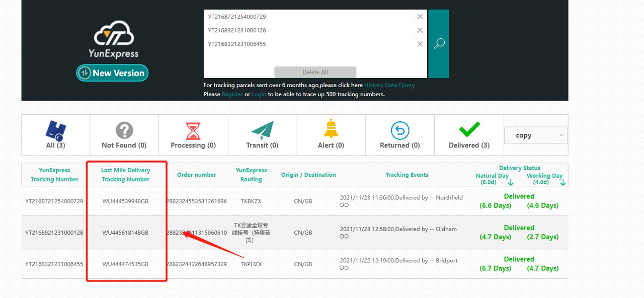Viewport: 644px width, 298px height.
Task: Remove tracking number YT2168321231006455 with its X
Action: pos(420,44)
